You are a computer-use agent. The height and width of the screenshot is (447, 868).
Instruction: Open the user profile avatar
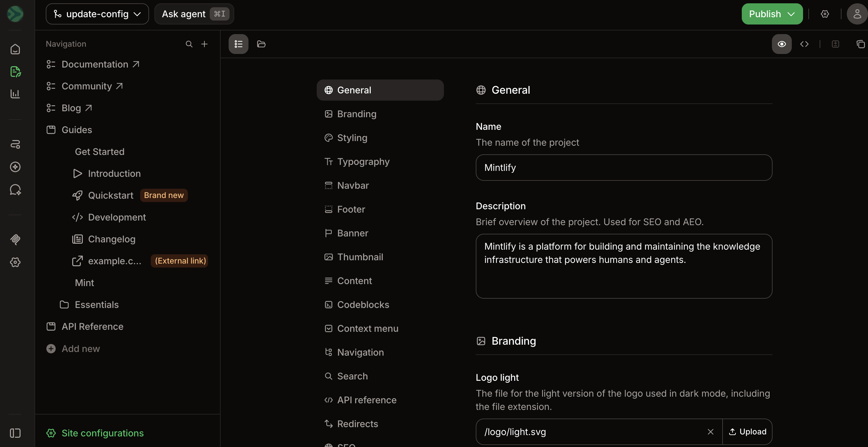pyautogui.click(x=857, y=14)
